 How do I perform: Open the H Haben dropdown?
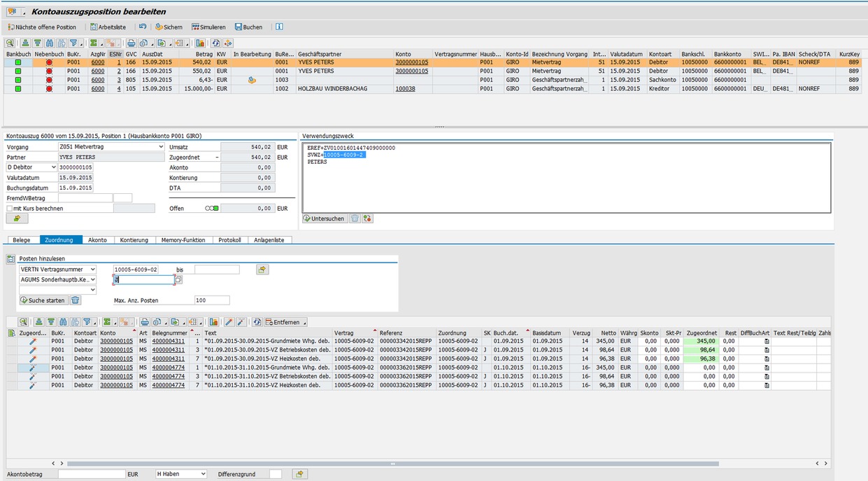click(180, 474)
